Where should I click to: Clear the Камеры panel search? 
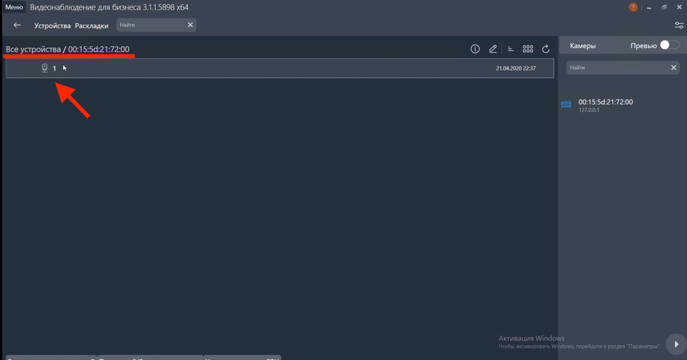673,67
